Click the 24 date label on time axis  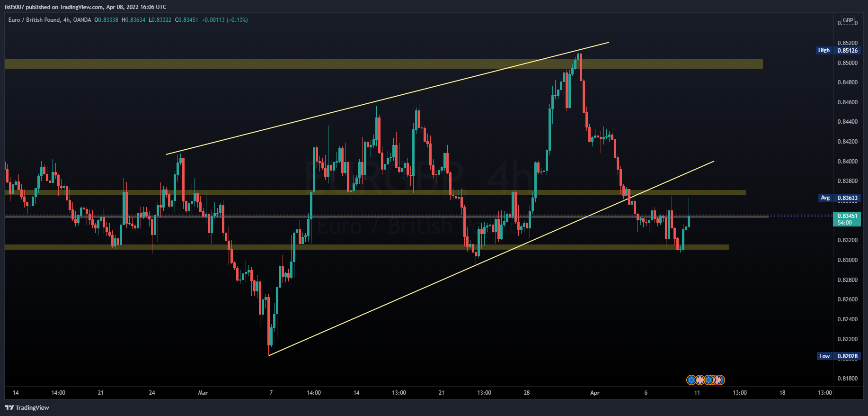pyautogui.click(x=152, y=393)
